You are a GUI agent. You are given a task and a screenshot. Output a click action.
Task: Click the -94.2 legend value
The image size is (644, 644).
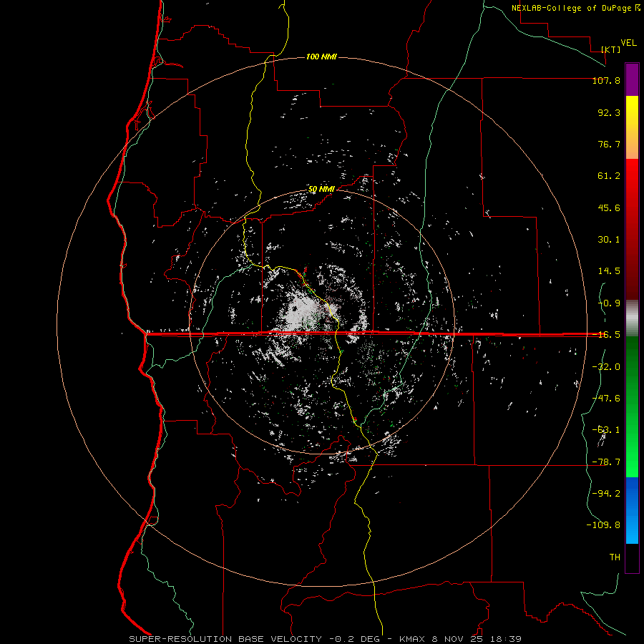(606, 494)
